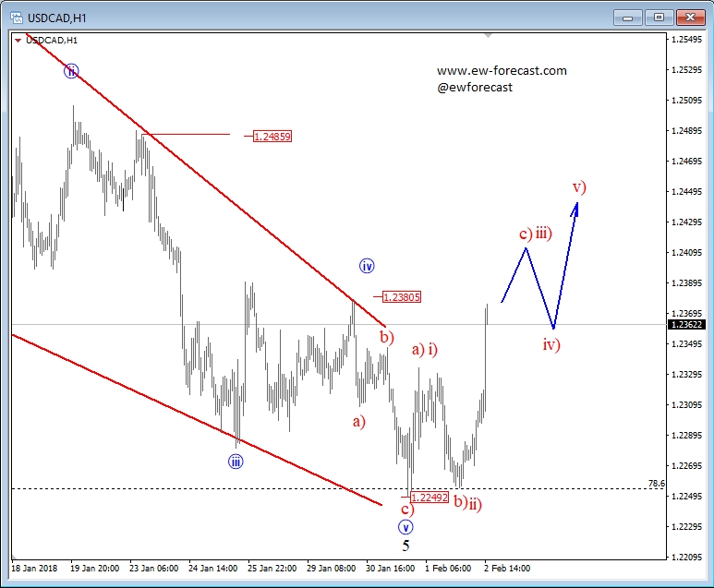Screen dimensions: 714x588
Task: Click the chart window icon beside USDCAD,H1 title
Action: 17,18
